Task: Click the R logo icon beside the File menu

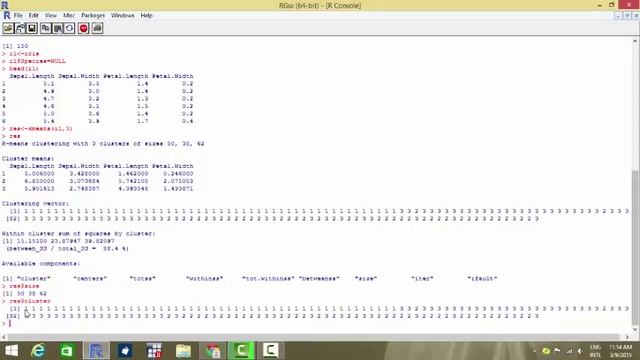Action: click(7, 16)
